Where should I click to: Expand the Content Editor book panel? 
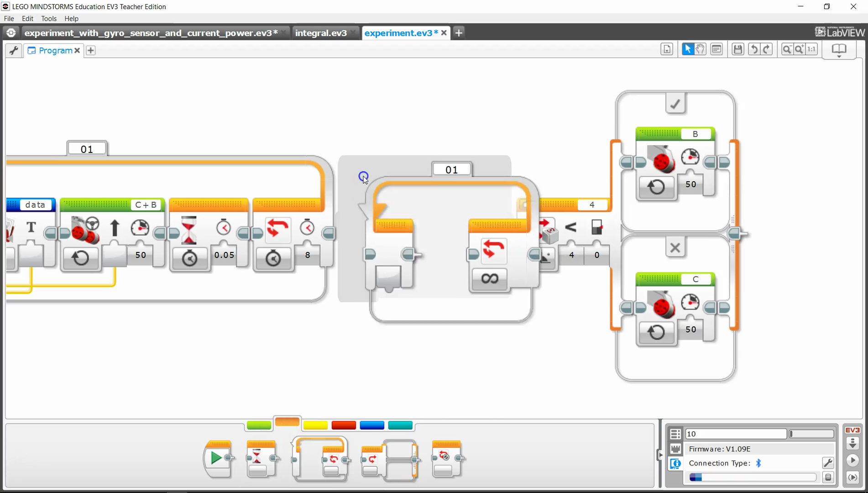[x=838, y=50]
